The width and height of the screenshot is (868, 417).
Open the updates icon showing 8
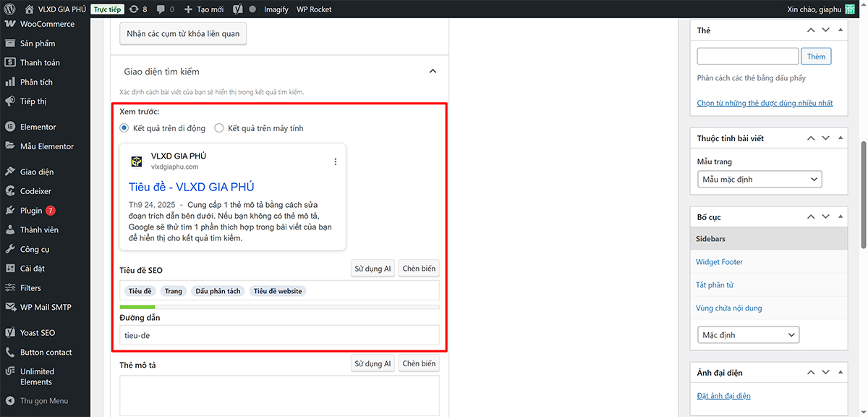click(135, 9)
